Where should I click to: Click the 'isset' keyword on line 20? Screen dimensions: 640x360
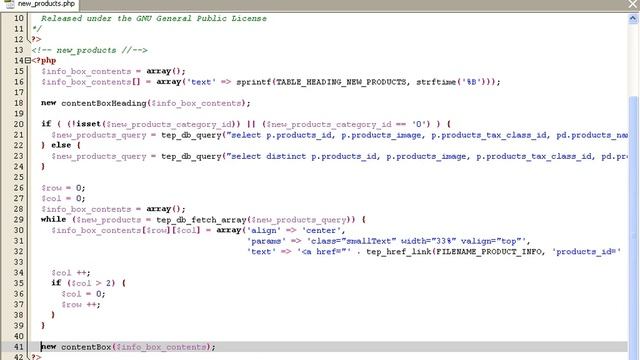click(89, 124)
